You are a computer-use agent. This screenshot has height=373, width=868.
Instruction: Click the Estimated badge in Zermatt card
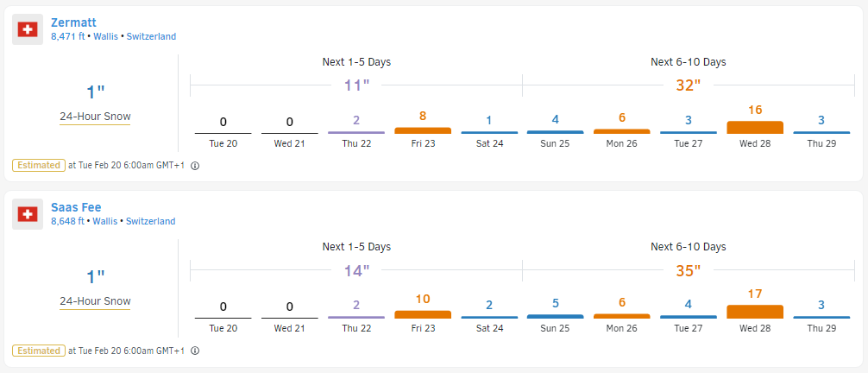pos(38,165)
